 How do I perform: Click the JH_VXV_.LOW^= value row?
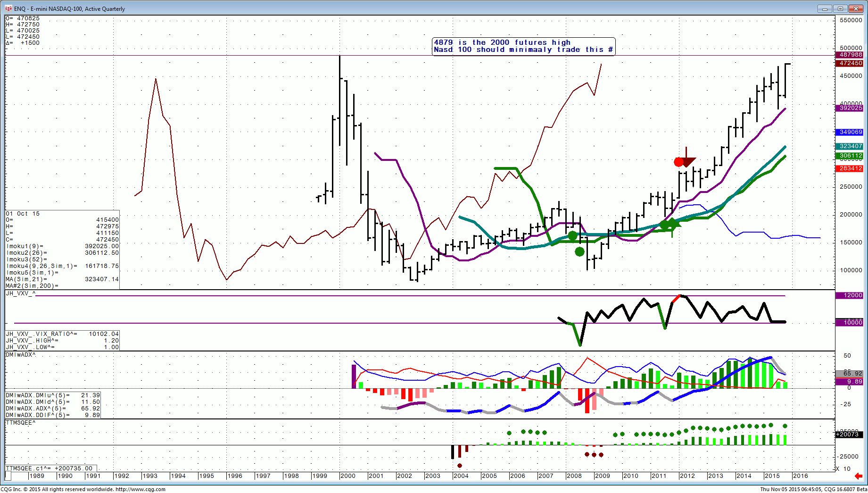point(62,347)
